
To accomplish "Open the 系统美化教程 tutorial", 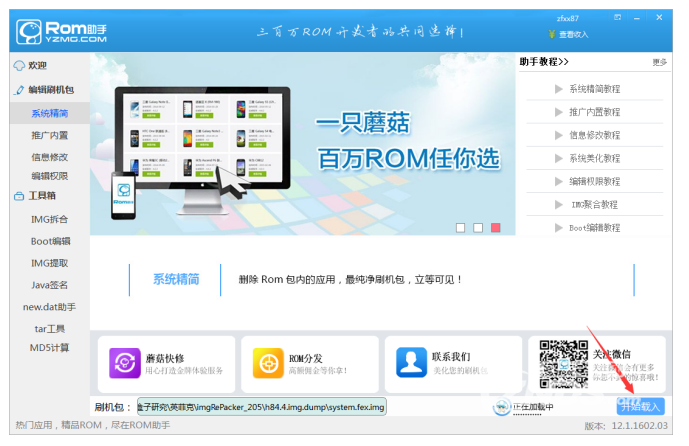I will tap(595, 159).
